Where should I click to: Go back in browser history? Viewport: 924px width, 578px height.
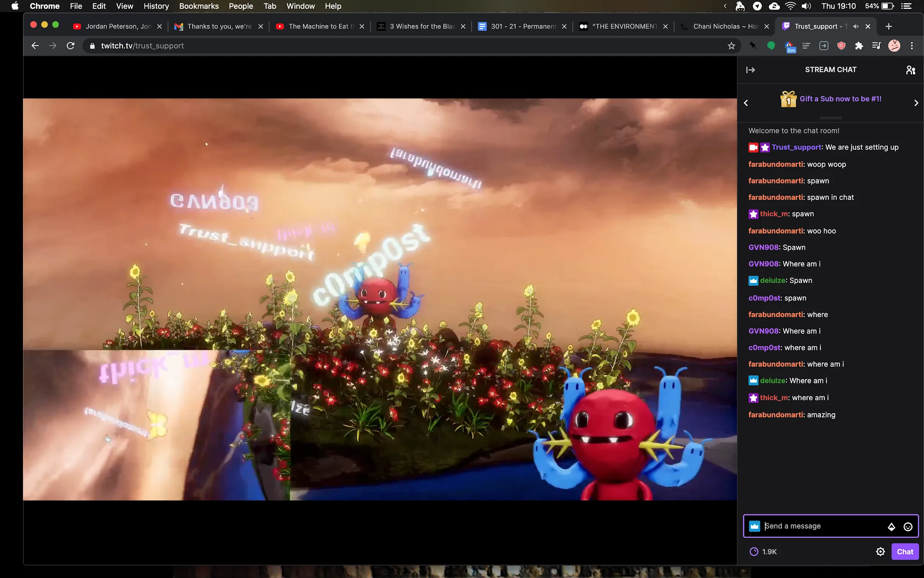point(35,46)
